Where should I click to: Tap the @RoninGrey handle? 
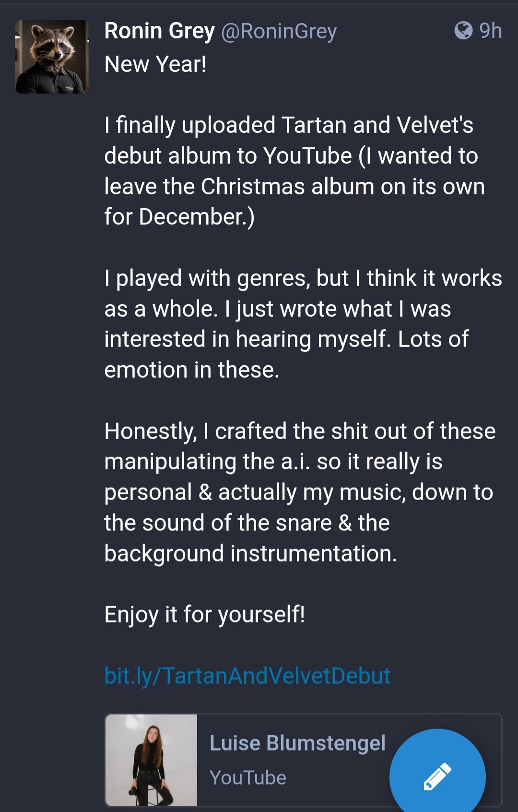pos(279,32)
